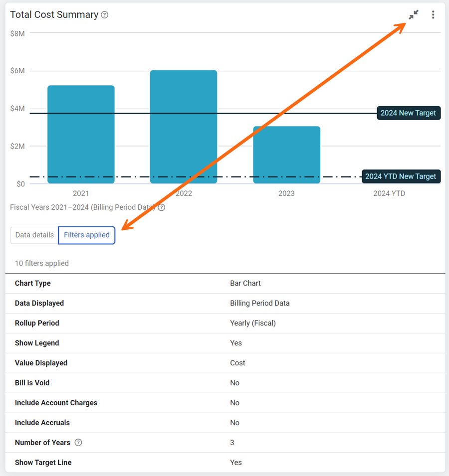Viewport: 449px width, 476px height.
Task: Click the 2021 cost bar
Action: 81,135
